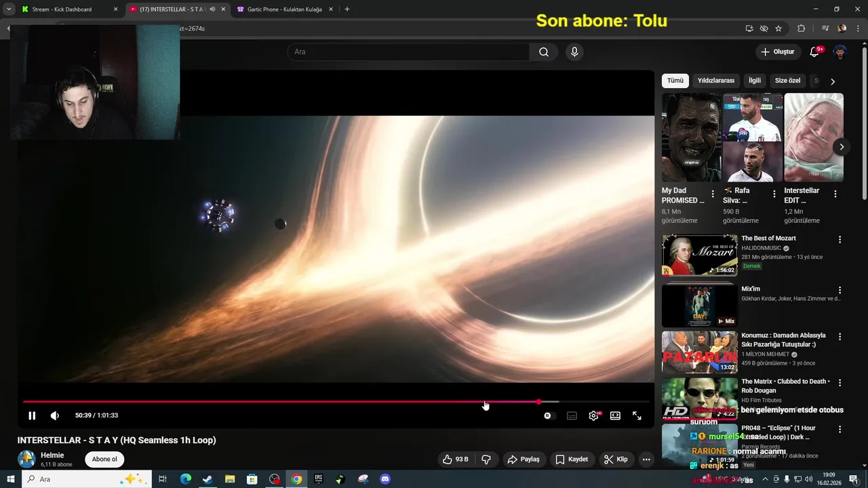Show more filter chips with right arrow
The height and width of the screenshot is (488, 868).
click(x=833, y=81)
